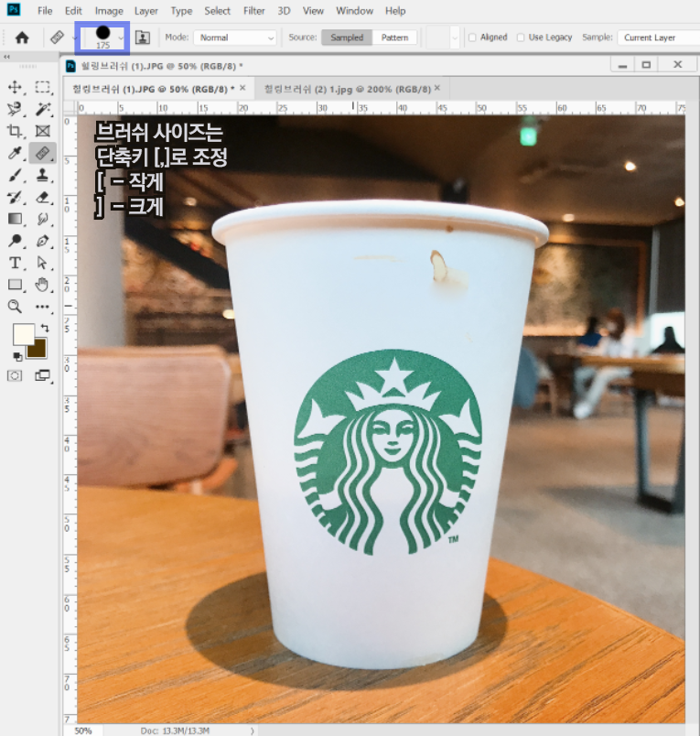This screenshot has height=736, width=700.
Task: Collapse the toolbox with double-arrow
Action: [6, 57]
